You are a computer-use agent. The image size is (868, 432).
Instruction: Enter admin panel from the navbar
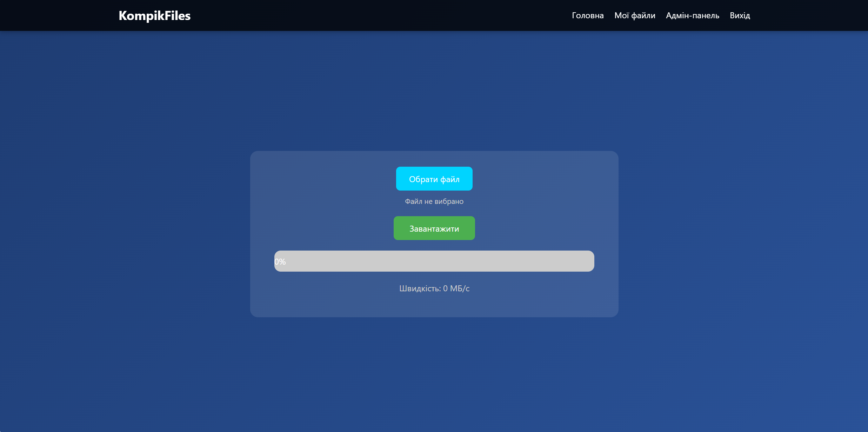692,15
